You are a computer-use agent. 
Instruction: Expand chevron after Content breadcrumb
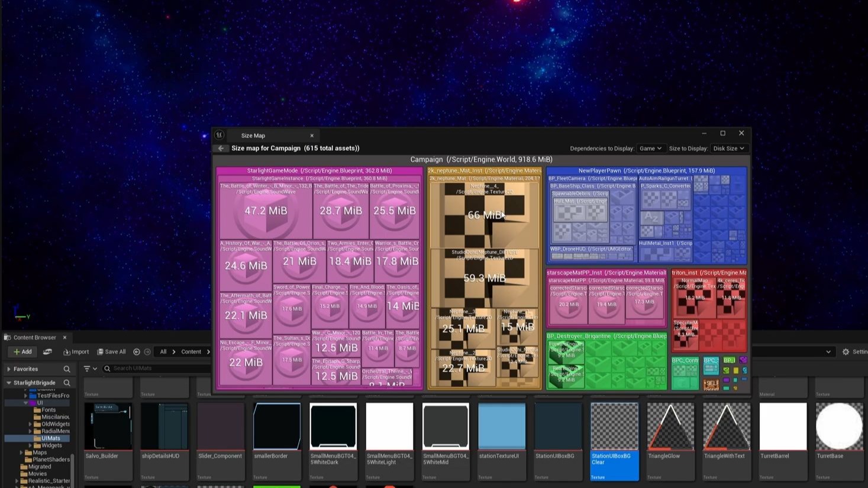(x=208, y=352)
